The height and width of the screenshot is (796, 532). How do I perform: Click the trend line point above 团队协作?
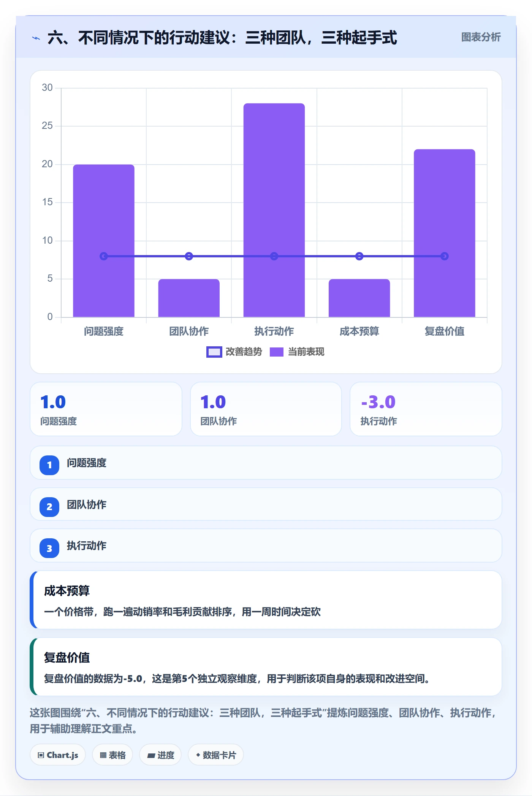189,256
